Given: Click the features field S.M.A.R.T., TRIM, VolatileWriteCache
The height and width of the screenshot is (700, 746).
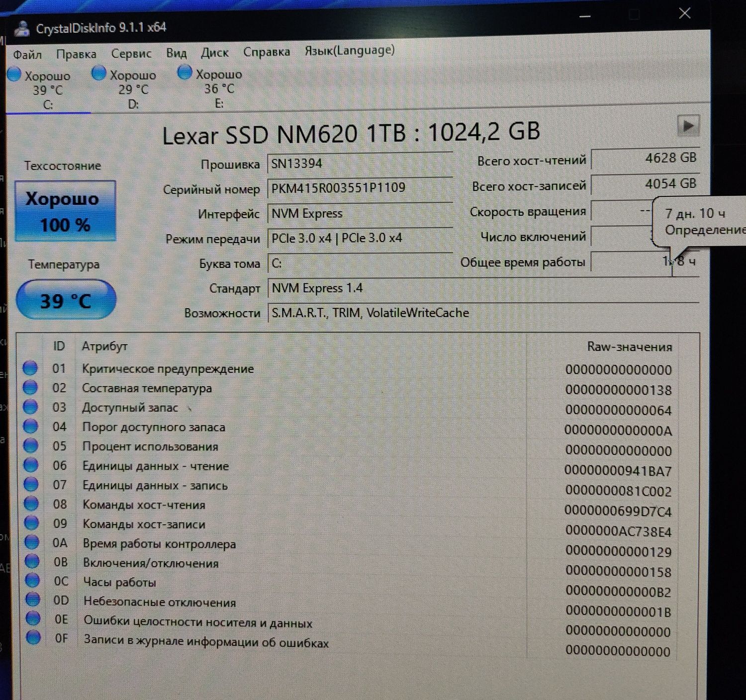Looking at the screenshot, I should (x=483, y=313).
